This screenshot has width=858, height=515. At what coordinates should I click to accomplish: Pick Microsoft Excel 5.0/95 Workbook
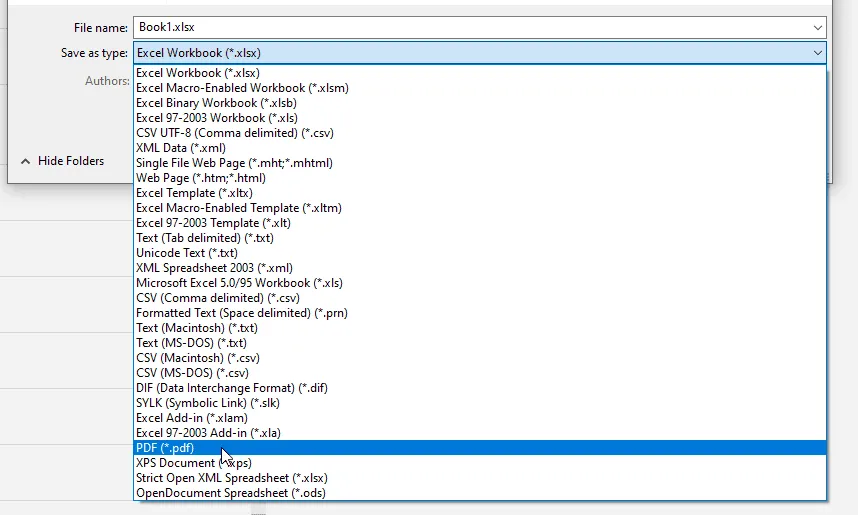479,283
